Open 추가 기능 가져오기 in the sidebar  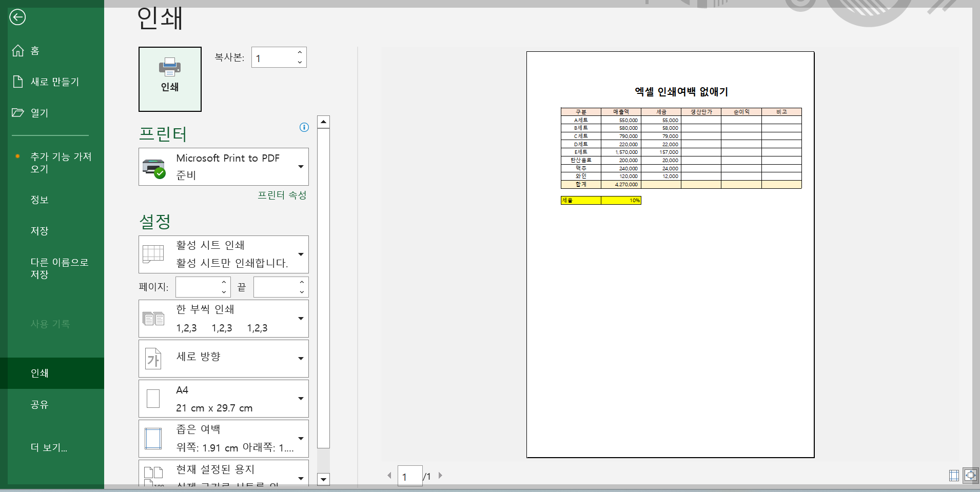52,163
